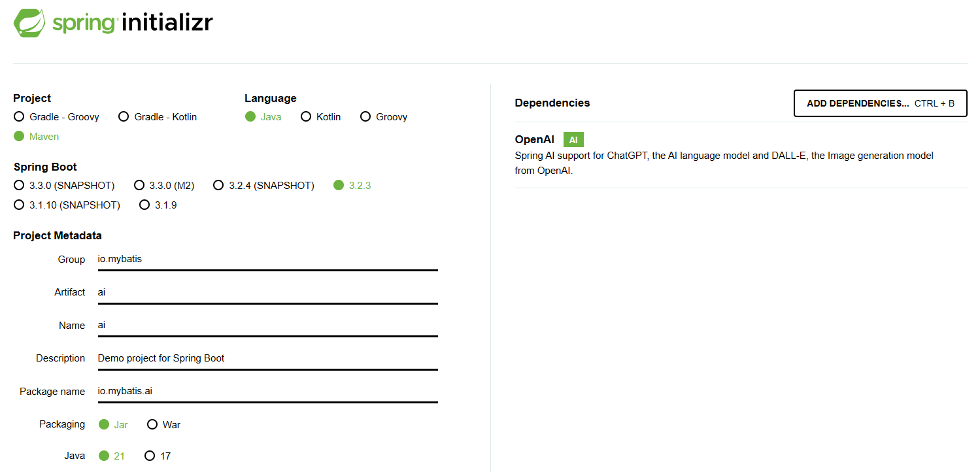
Task: Switch packaging to War
Action: (x=152, y=425)
